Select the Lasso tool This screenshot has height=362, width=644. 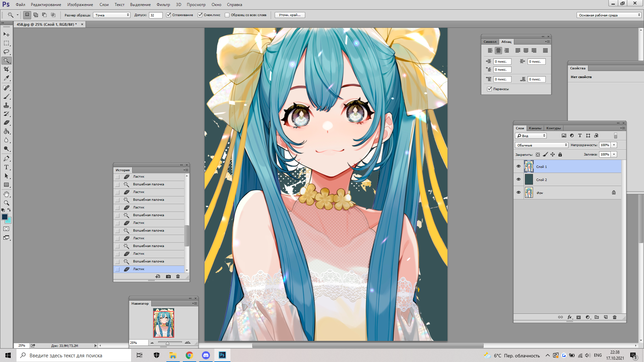(6, 52)
